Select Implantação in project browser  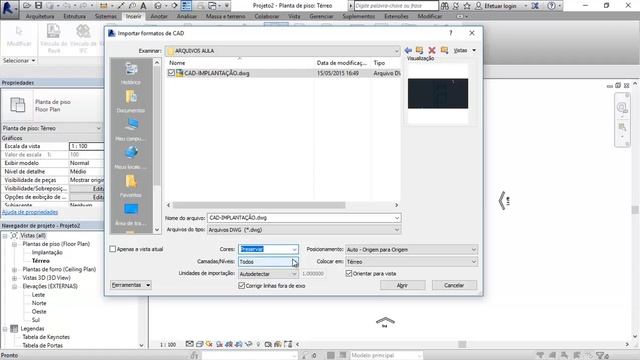47,252
